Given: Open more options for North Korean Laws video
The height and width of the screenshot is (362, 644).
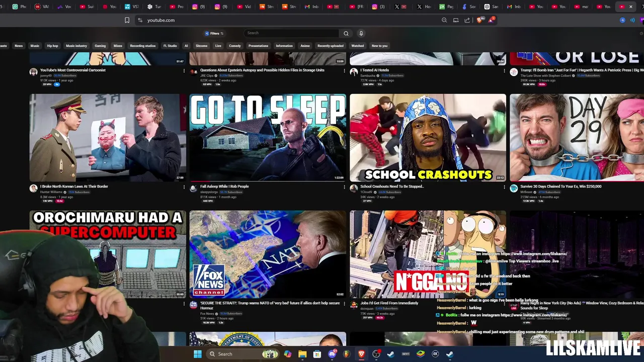Looking at the screenshot, I should point(184,187).
